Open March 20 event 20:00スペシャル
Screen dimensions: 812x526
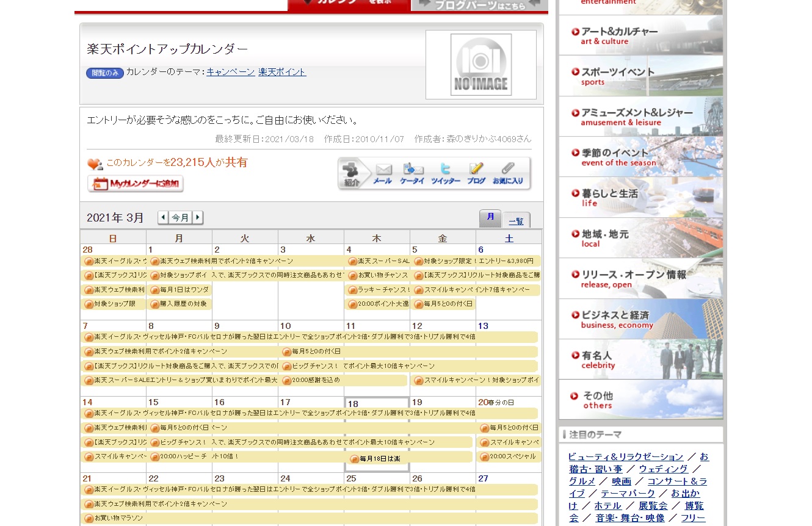(509, 456)
